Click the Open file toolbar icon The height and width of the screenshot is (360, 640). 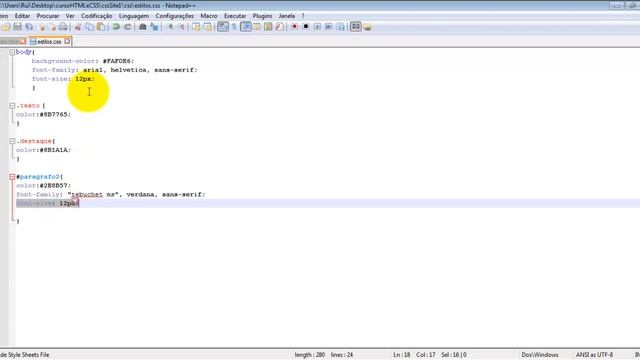point(7,27)
